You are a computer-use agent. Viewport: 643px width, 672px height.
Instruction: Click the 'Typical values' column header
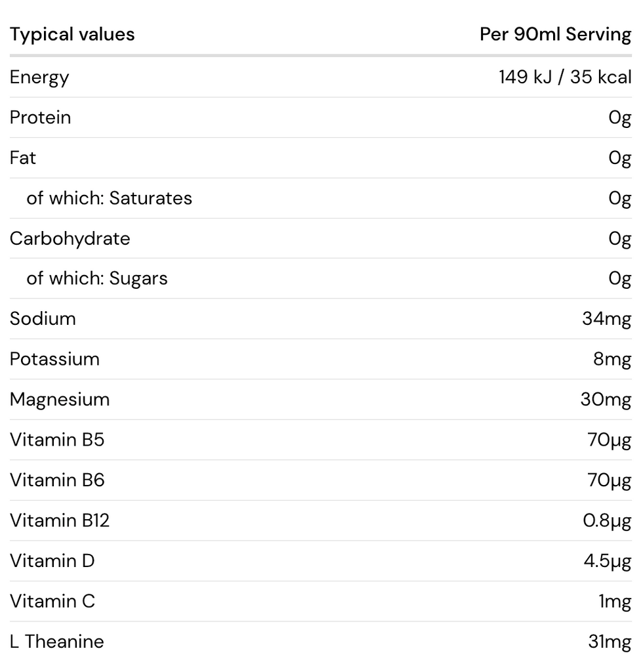click(x=72, y=35)
